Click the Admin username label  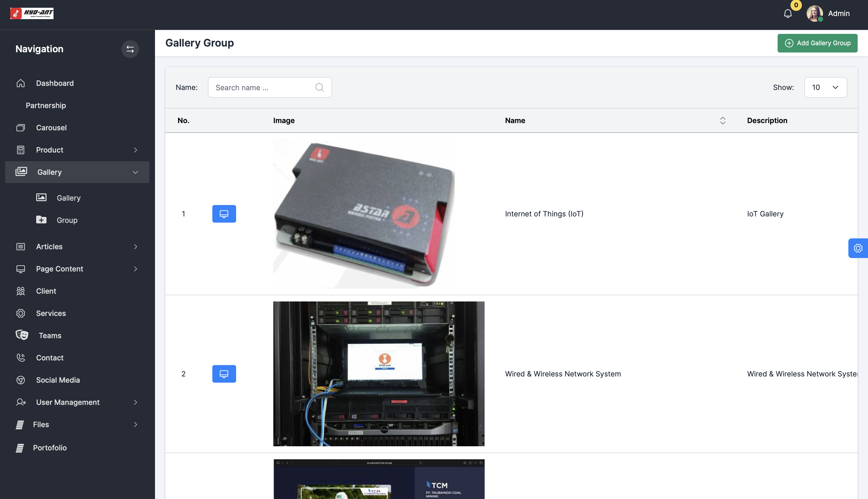(x=839, y=13)
